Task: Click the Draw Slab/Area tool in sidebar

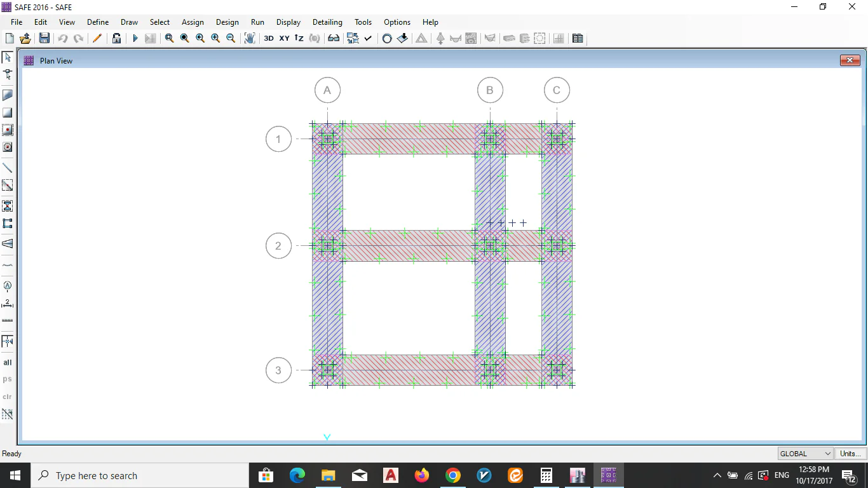Action: coord(8,95)
